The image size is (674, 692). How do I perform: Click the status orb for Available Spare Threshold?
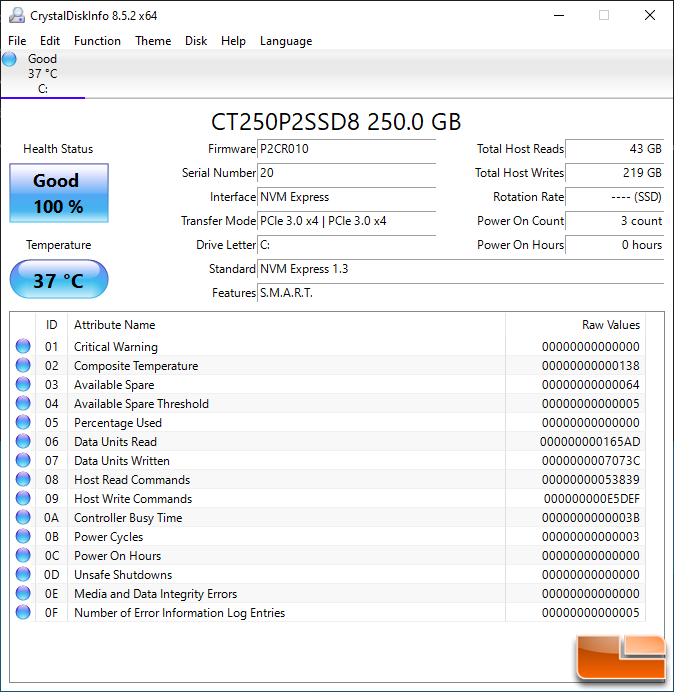(23, 403)
